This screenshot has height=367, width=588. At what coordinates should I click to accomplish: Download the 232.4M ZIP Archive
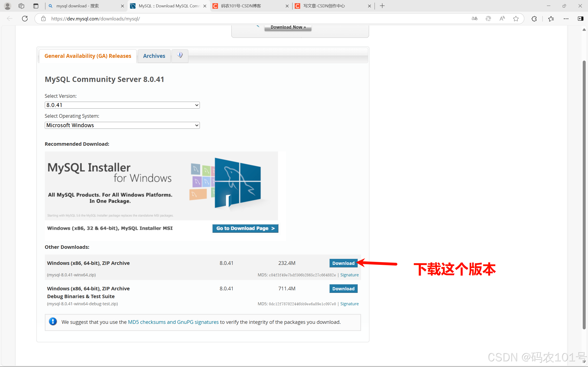(343, 263)
